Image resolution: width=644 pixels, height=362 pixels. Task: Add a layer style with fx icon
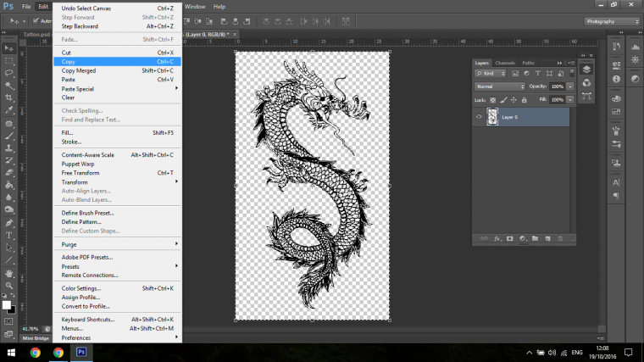(x=497, y=238)
